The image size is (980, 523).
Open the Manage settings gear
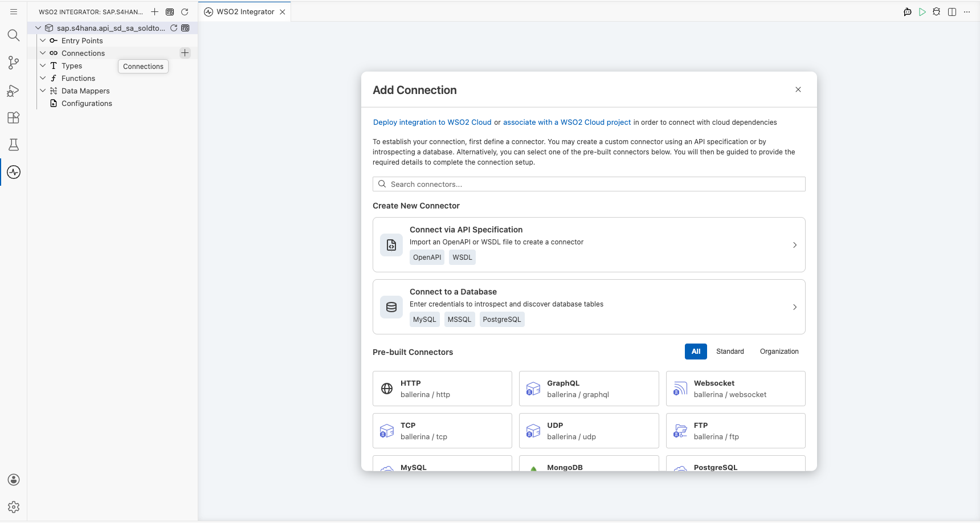tap(14, 507)
